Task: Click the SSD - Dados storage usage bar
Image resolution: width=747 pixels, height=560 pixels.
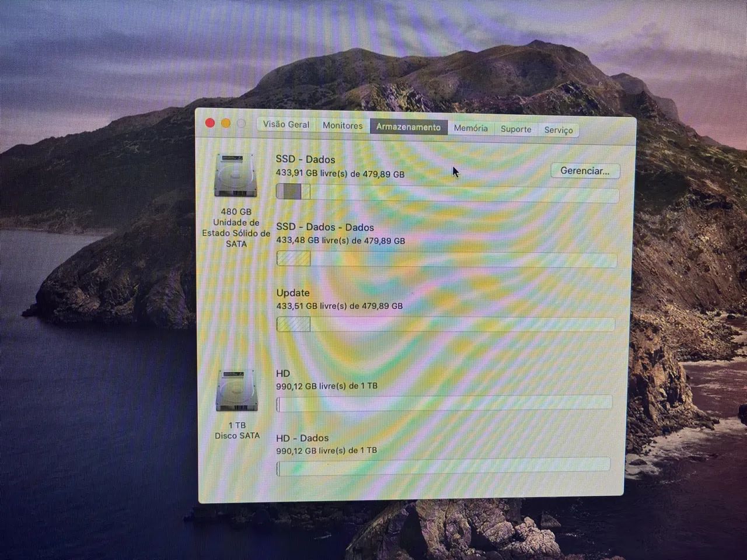Action: click(x=447, y=193)
